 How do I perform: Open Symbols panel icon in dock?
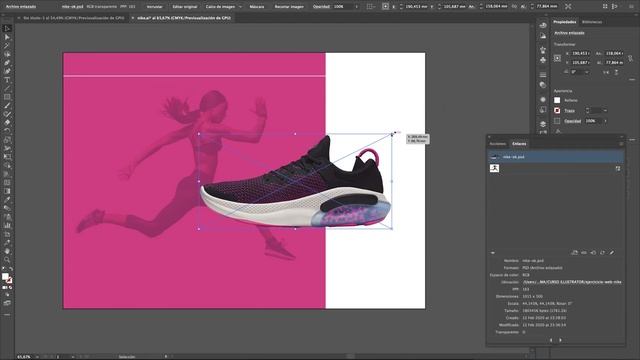[x=543, y=60]
